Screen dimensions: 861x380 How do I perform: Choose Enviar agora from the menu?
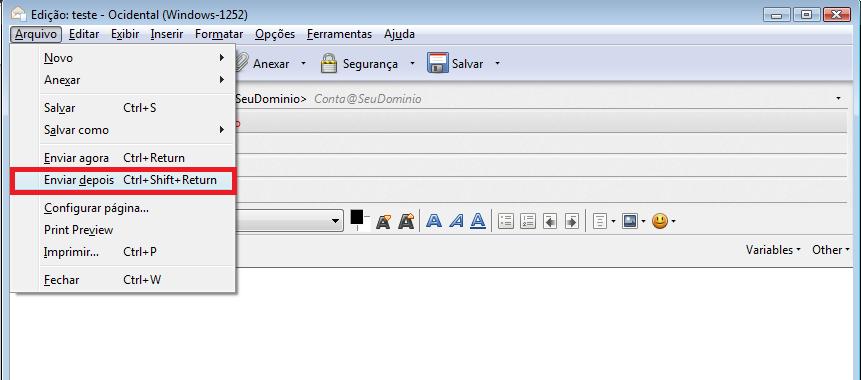click(x=123, y=158)
